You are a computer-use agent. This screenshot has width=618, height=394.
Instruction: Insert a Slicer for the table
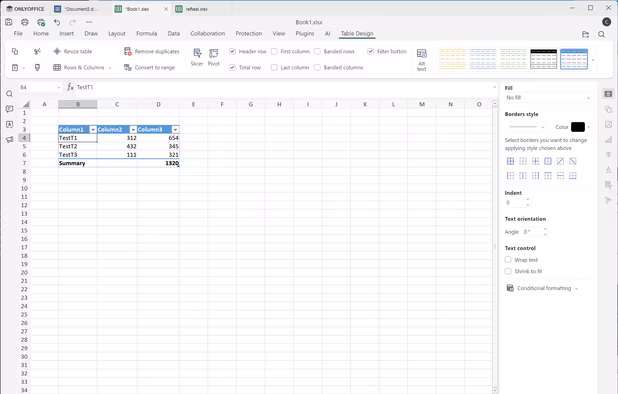[197, 57]
